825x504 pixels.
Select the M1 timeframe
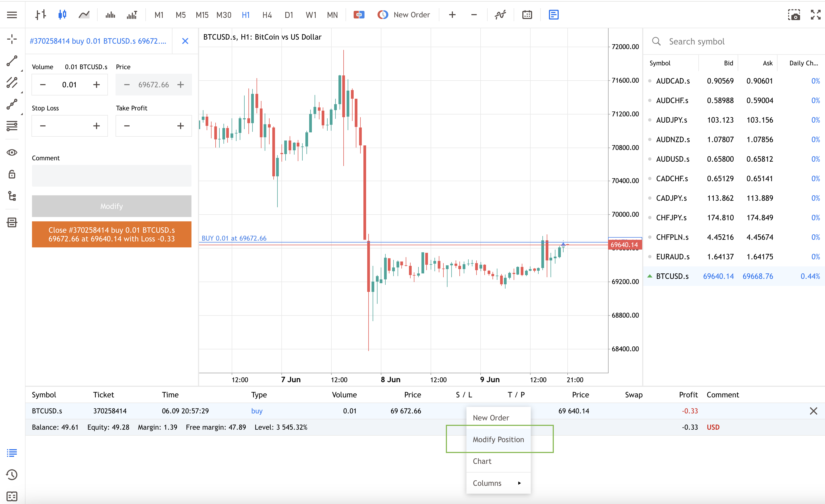tap(159, 15)
